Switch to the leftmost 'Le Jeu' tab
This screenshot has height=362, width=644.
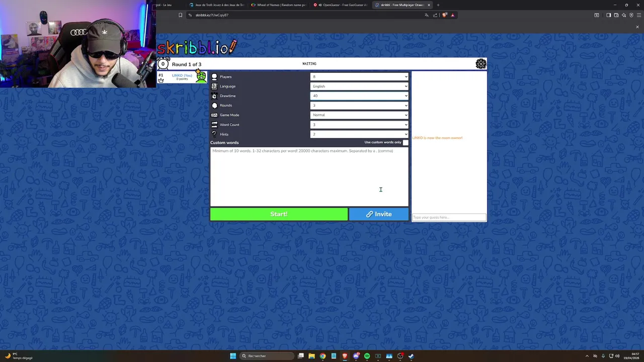(x=170, y=5)
